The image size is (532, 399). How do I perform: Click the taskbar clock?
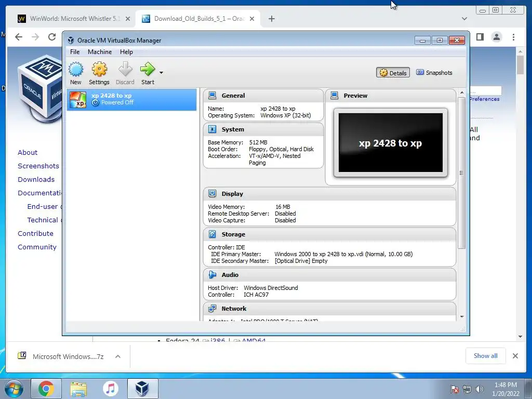pos(506,389)
